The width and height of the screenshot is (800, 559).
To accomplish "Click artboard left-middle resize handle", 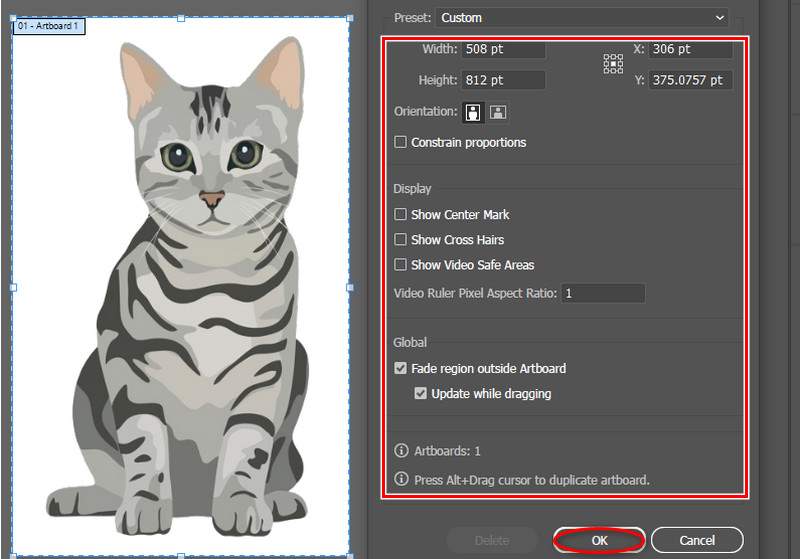I will (13, 288).
